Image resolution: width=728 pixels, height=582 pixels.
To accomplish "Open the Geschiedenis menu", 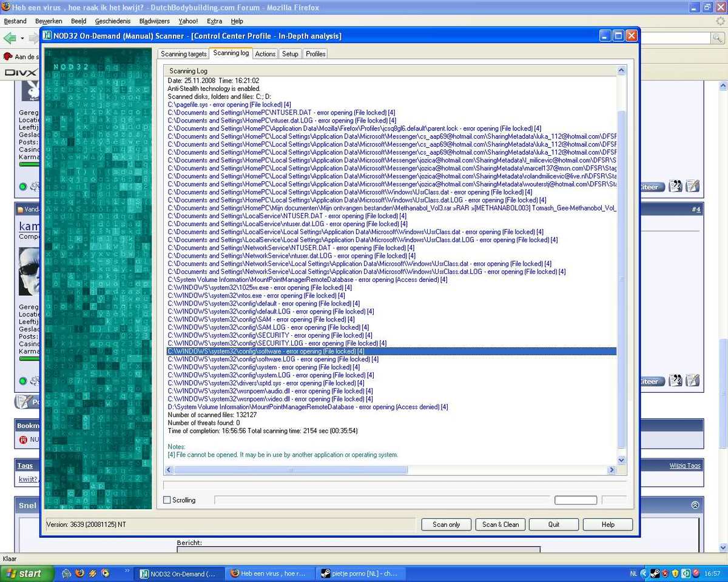I will (x=112, y=21).
